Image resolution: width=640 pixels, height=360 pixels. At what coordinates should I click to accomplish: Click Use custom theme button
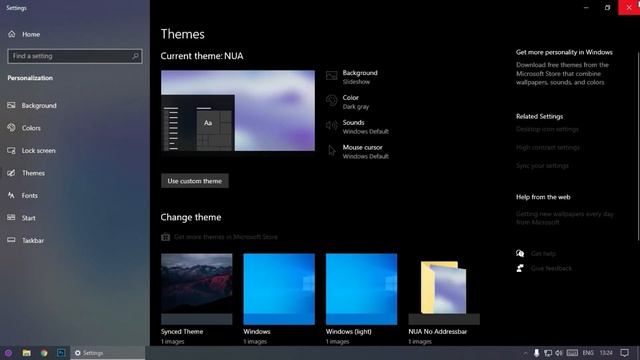click(x=195, y=181)
